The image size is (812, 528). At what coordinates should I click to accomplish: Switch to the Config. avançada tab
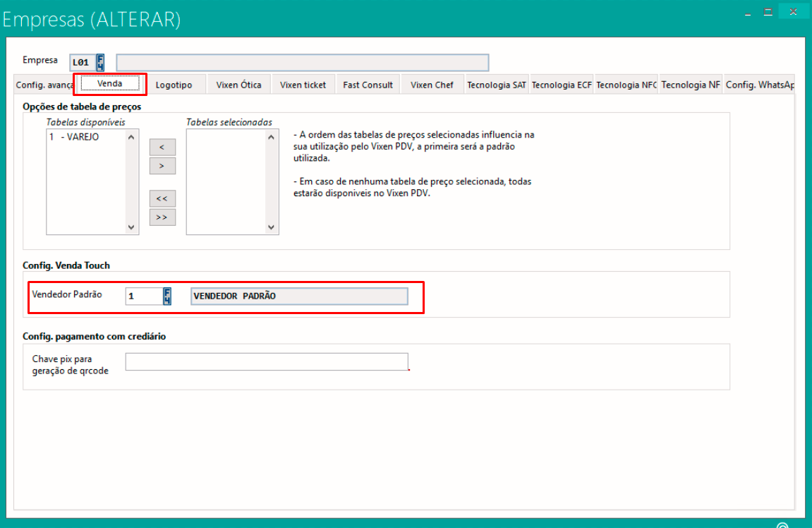(44, 85)
